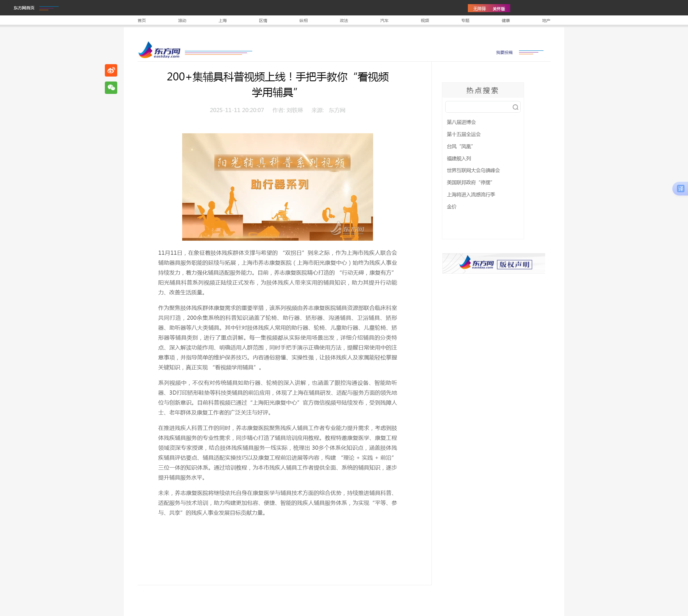Click the article's 助行器系列 video image

click(x=277, y=187)
